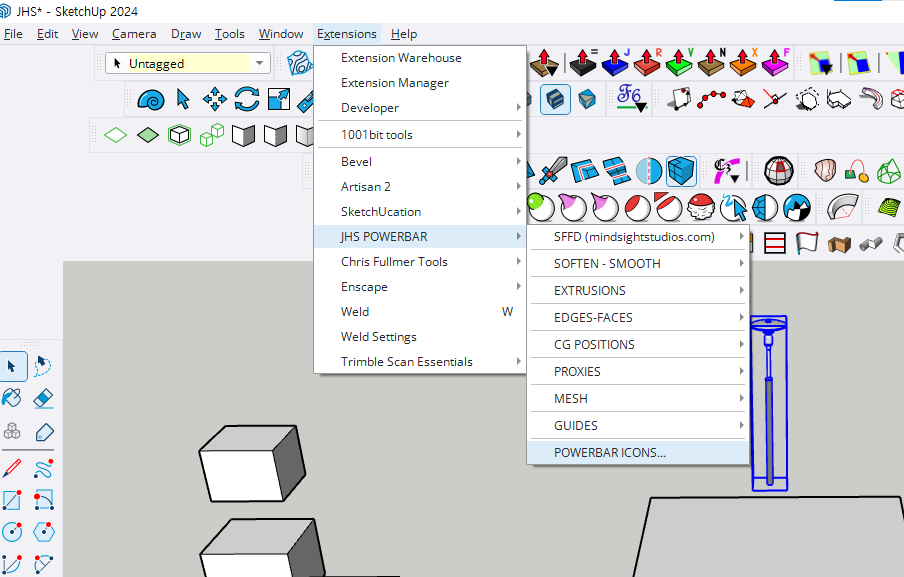Choose Extension Warehouse from the menu
The height and width of the screenshot is (577, 904).
click(420, 58)
